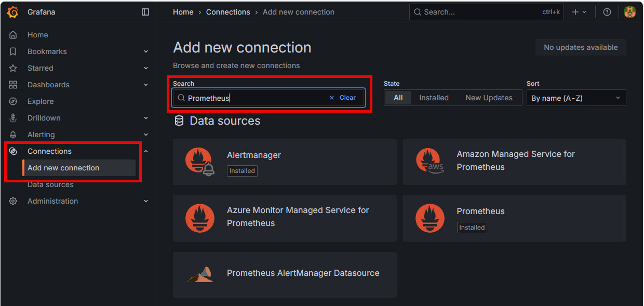Image resolution: width=644 pixels, height=306 pixels.
Task: Click the Grafana logo icon
Action: [13, 12]
